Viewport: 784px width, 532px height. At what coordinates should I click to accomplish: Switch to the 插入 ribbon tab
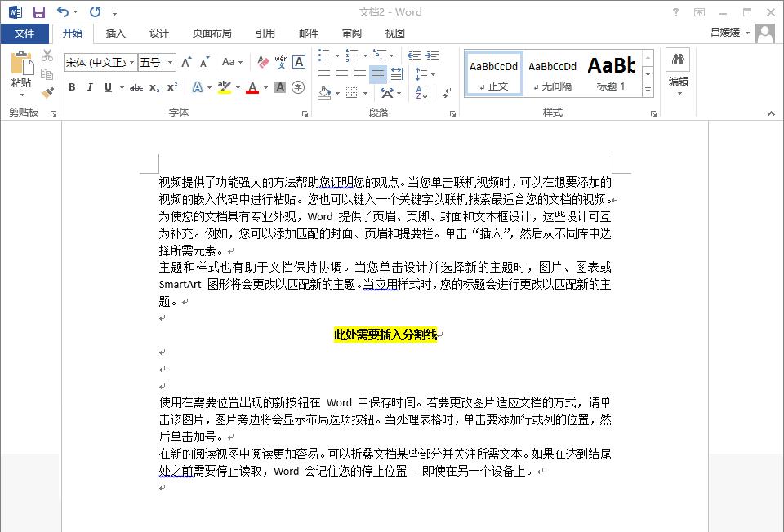coord(115,33)
